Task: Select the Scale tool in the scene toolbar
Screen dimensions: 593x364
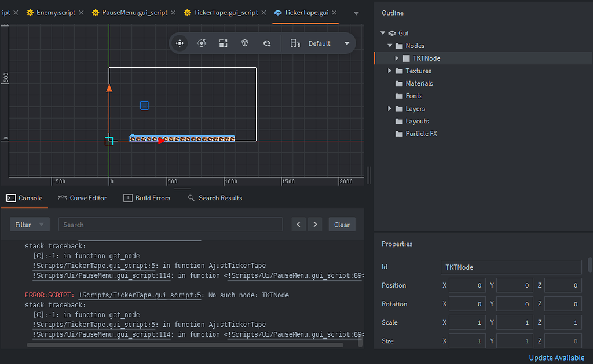Action: (x=223, y=43)
